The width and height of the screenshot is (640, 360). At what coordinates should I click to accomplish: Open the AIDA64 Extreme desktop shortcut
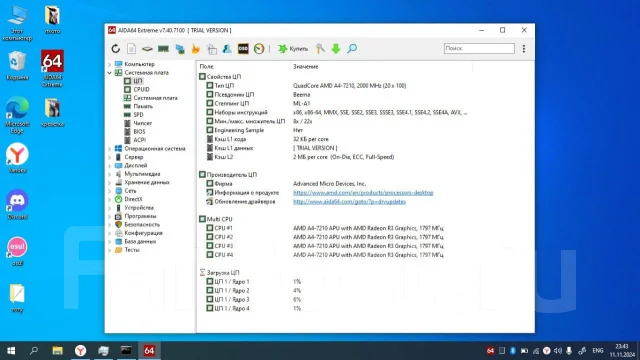click(52, 68)
